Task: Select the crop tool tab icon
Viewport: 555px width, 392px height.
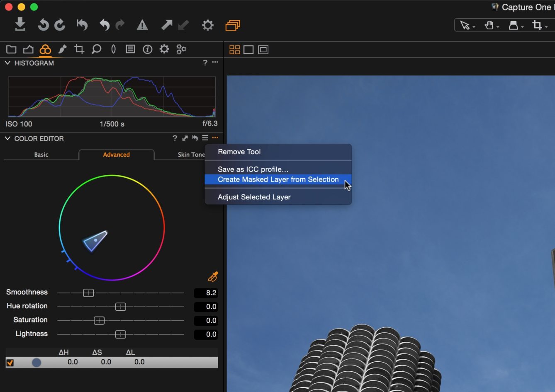Action: [x=79, y=49]
